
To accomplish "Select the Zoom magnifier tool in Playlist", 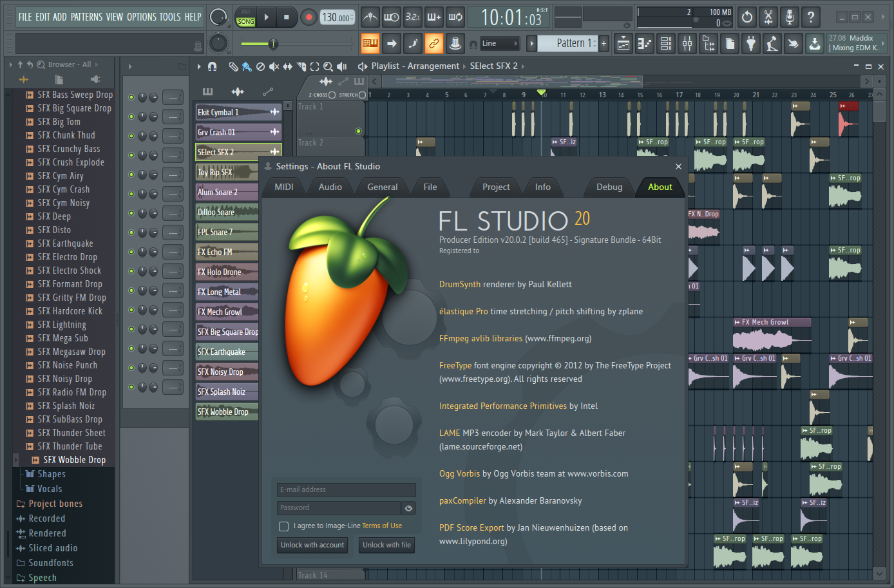I will click(x=328, y=66).
